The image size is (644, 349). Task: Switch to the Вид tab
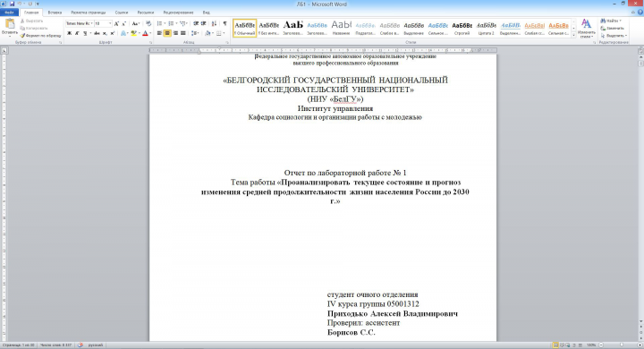click(207, 13)
